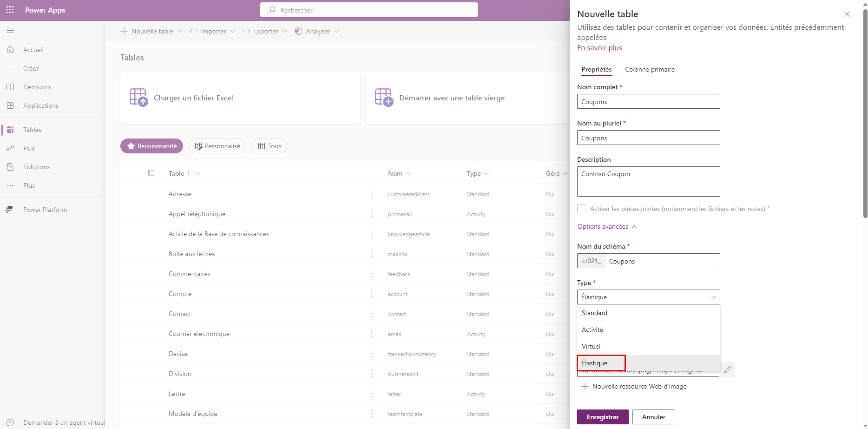
Task: Collapse the Options avancées section
Action: click(635, 226)
